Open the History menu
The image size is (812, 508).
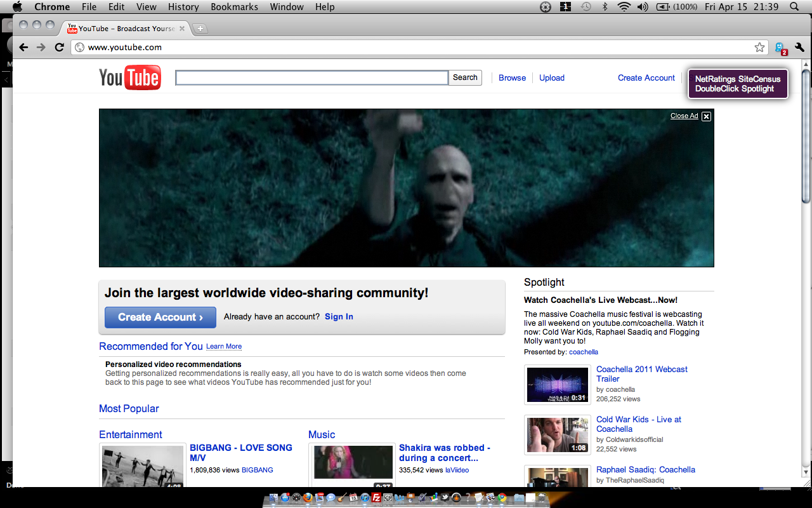183,7
